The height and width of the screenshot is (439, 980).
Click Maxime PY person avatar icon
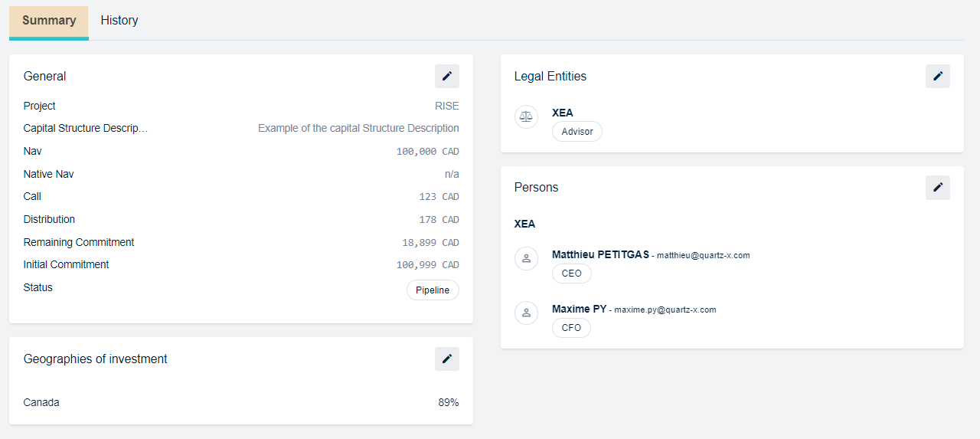(526, 313)
